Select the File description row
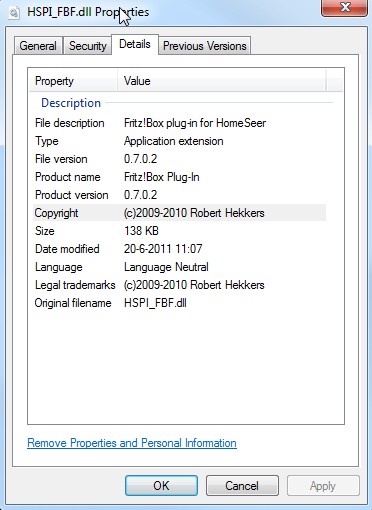The width and height of the screenshot is (372, 510). [179, 123]
